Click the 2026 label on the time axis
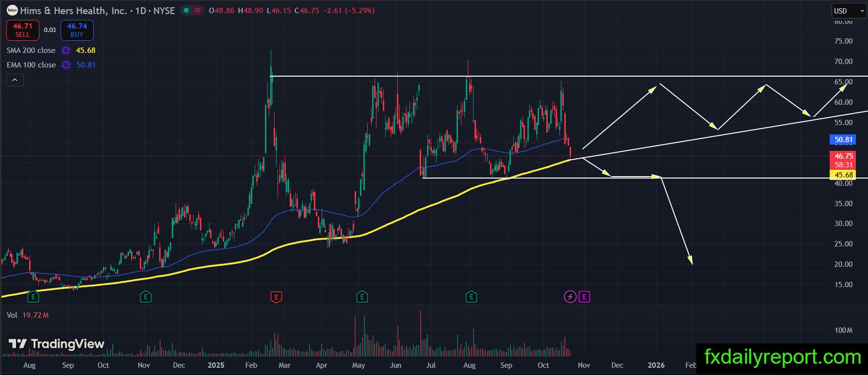The width and height of the screenshot is (868, 375). tap(656, 365)
